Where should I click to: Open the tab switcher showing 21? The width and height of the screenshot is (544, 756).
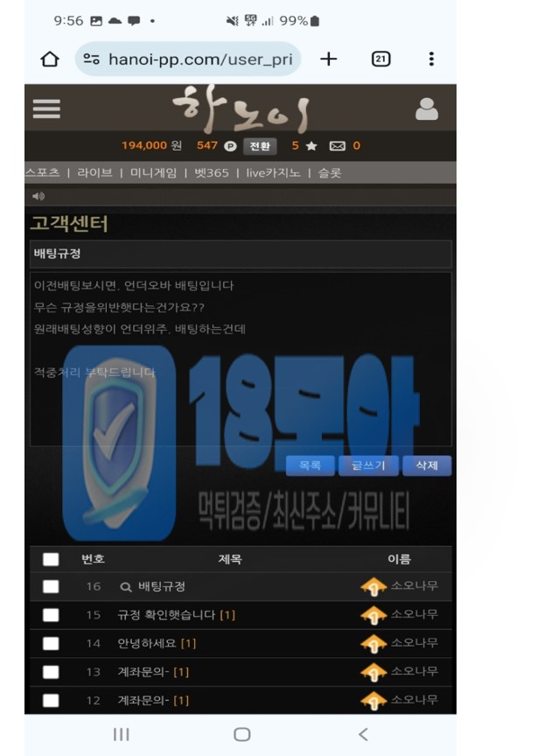pos(380,59)
